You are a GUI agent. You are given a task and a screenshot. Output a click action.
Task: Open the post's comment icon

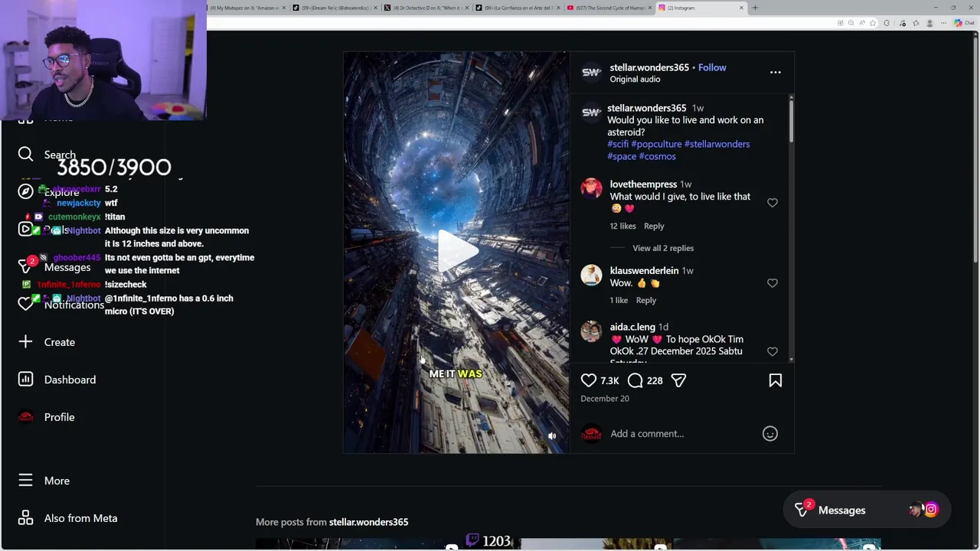pos(635,380)
